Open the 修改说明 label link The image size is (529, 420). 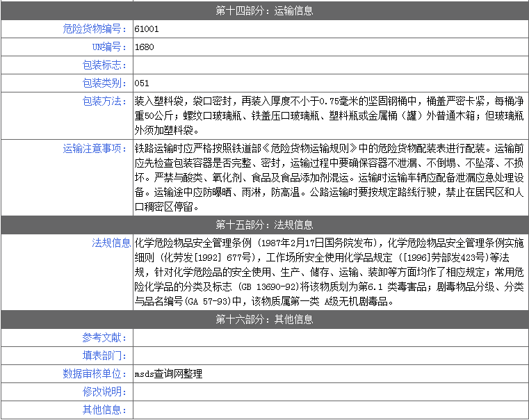coord(104,391)
